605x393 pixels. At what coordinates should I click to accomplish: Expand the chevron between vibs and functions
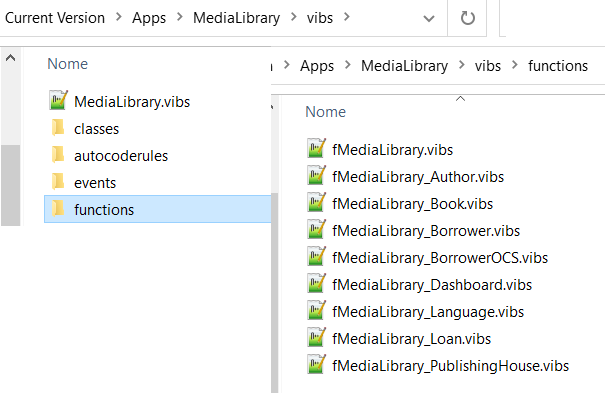[x=514, y=65]
